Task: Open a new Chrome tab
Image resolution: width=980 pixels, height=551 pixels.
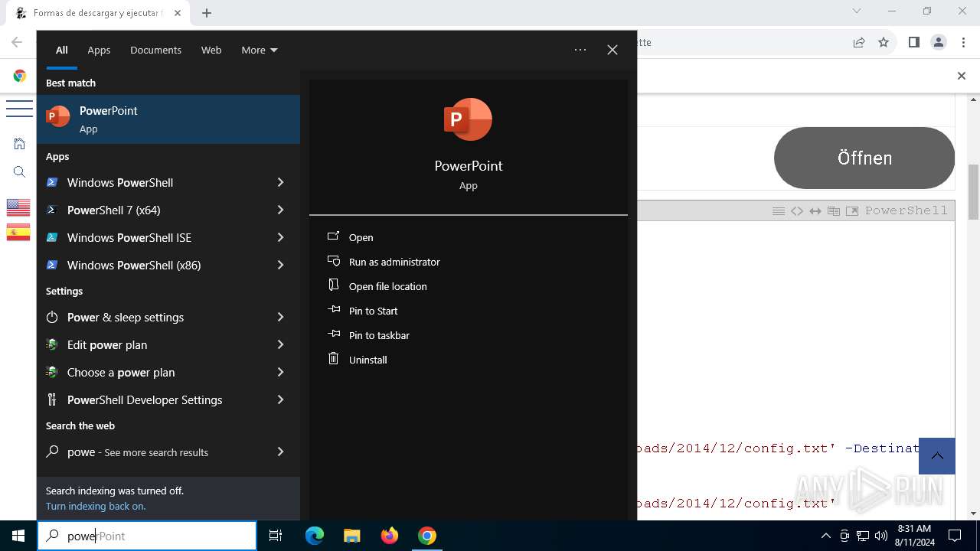Action: (x=207, y=12)
